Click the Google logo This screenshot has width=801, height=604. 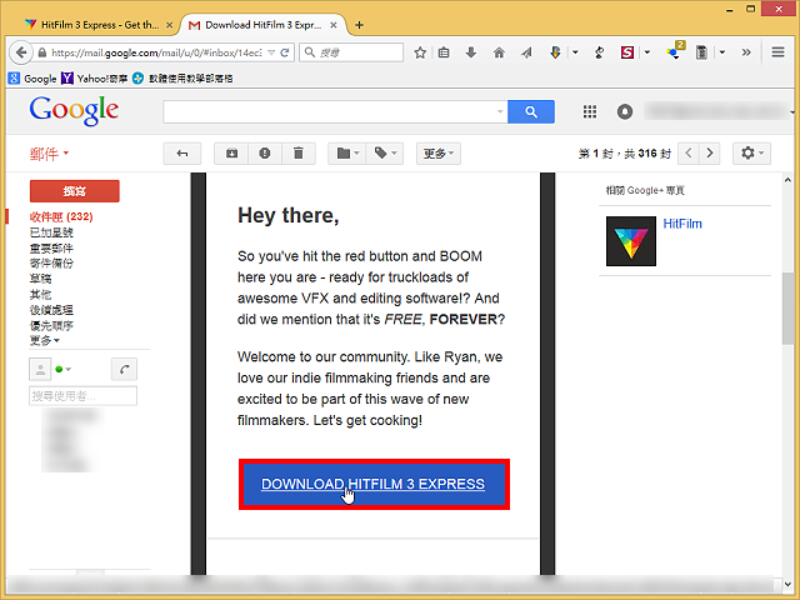click(74, 110)
